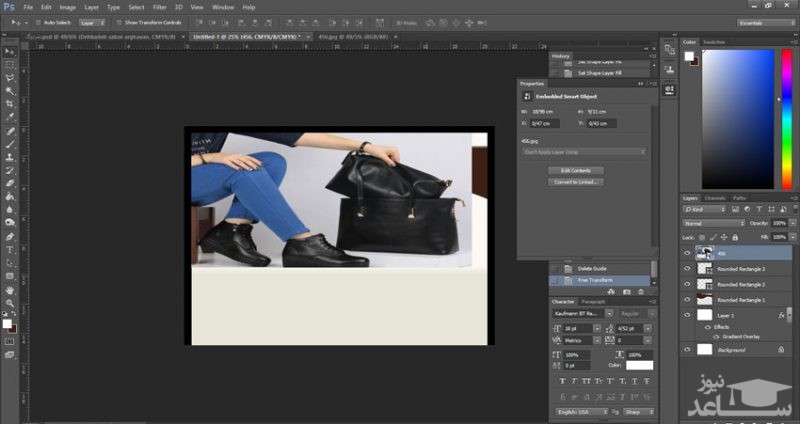The width and height of the screenshot is (800, 424).
Task: Toggle the Show Transform Controls checkbox
Action: tap(119, 21)
